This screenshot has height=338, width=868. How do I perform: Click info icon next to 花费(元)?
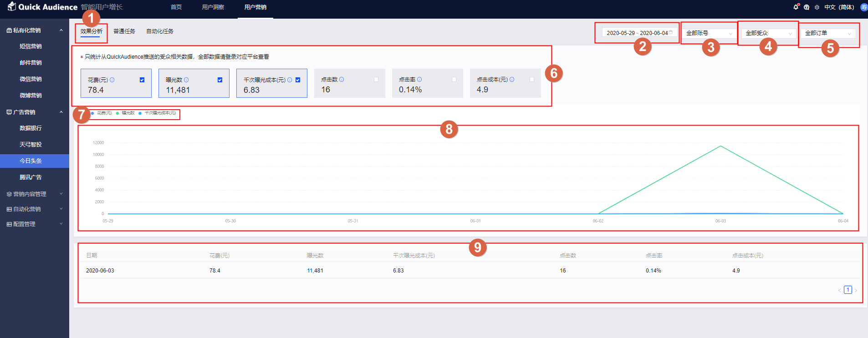click(x=112, y=80)
